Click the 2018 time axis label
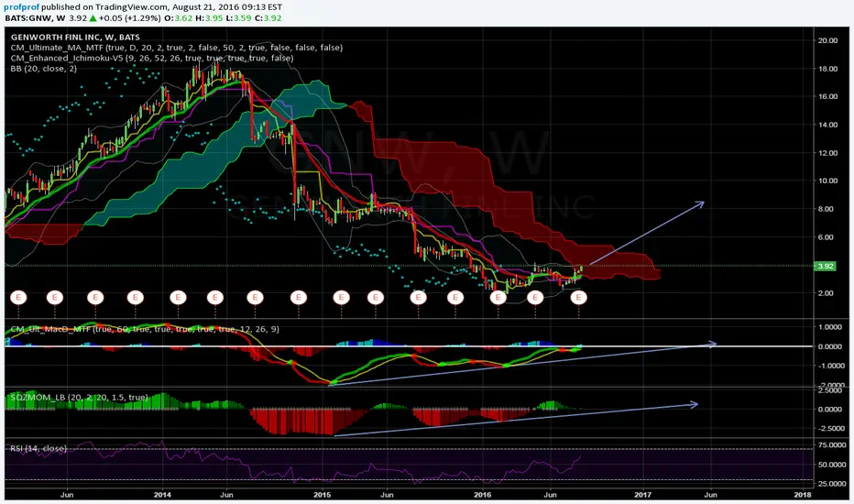 (803, 495)
